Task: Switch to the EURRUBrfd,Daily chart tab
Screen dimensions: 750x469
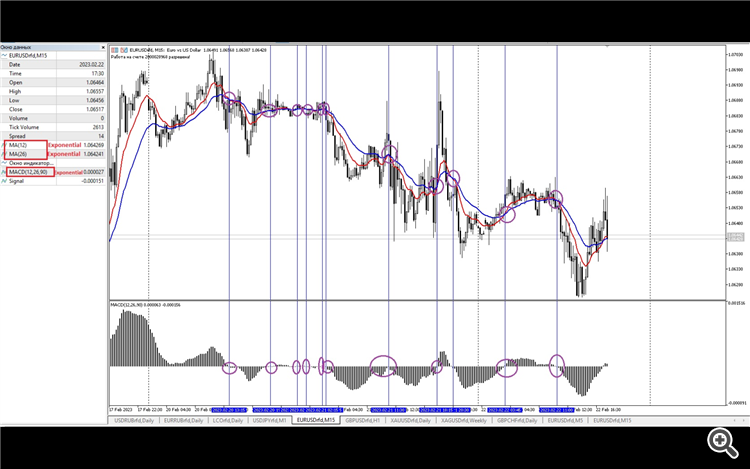Action: [183, 420]
